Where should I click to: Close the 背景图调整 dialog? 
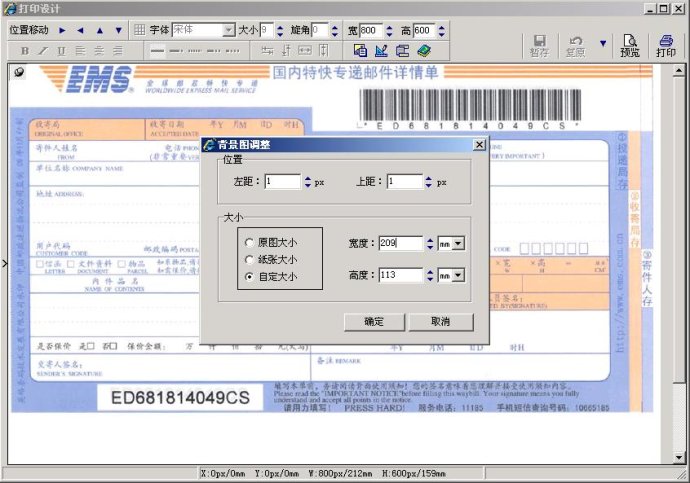click(x=479, y=145)
